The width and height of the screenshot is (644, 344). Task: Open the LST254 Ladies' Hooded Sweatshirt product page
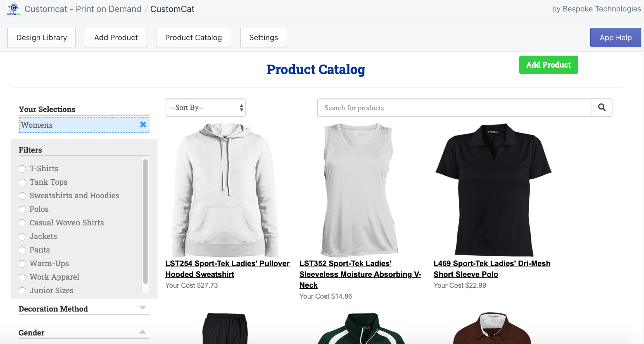[227, 269]
